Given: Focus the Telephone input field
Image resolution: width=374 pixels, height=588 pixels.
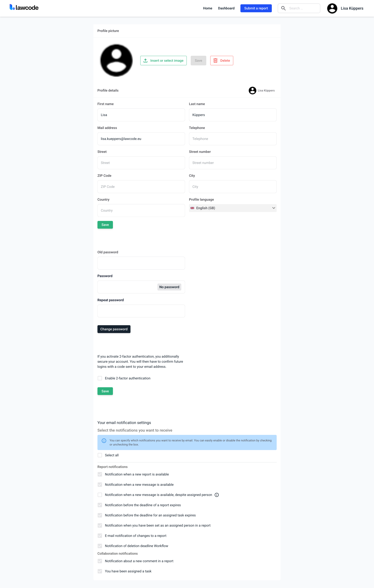Looking at the screenshot, I should (x=232, y=139).
